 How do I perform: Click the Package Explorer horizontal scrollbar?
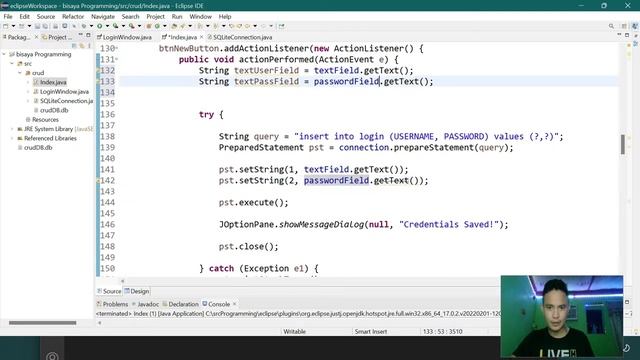[42, 323]
